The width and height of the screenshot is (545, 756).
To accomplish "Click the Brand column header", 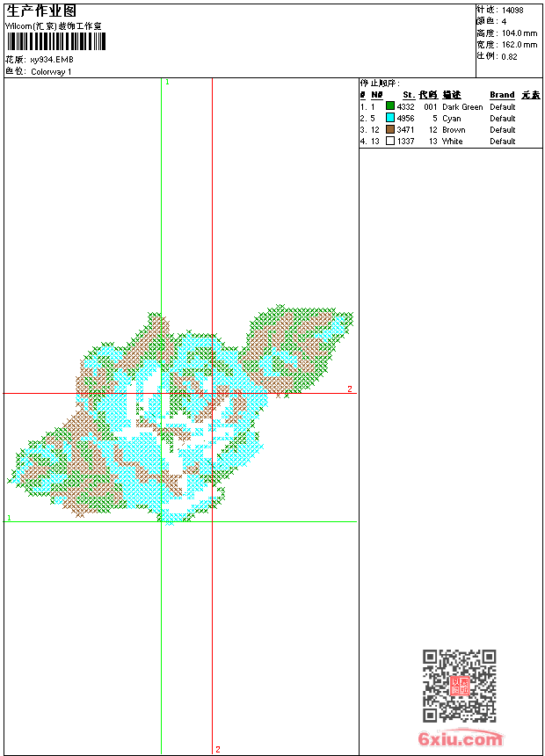I will 502,95.
